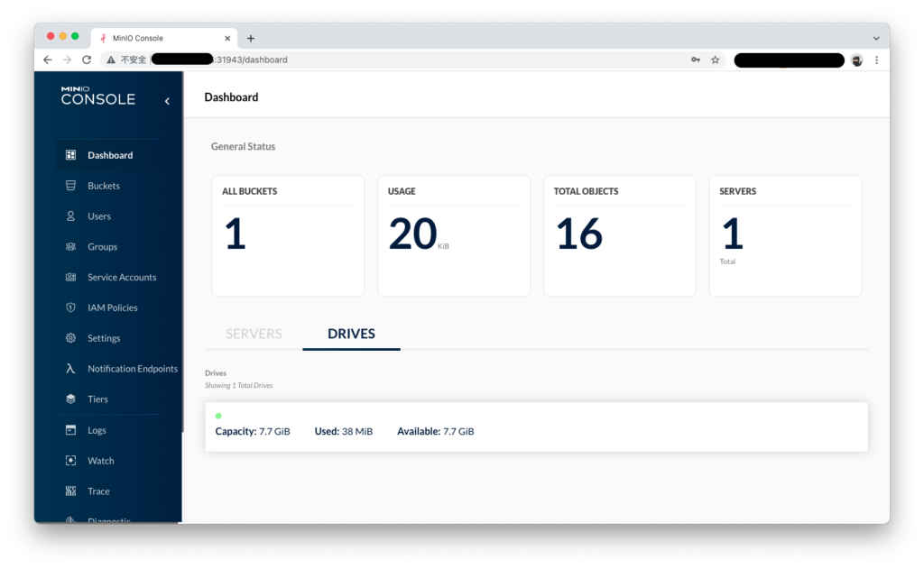Click the Service Accounts icon
The height and width of the screenshot is (569, 924).
pyautogui.click(x=70, y=278)
